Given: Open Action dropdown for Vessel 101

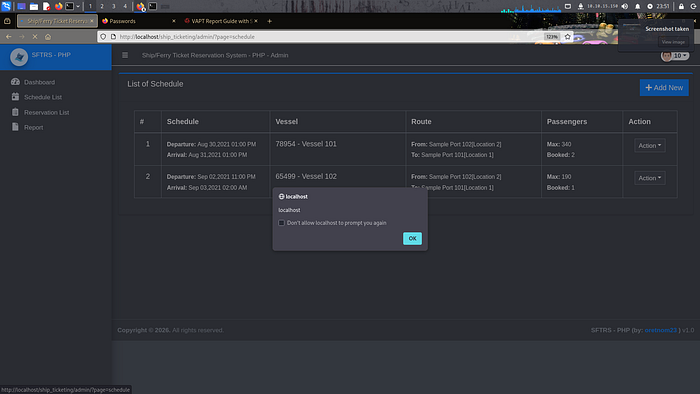Looking at the screenshot, I should tap(650, 145).
